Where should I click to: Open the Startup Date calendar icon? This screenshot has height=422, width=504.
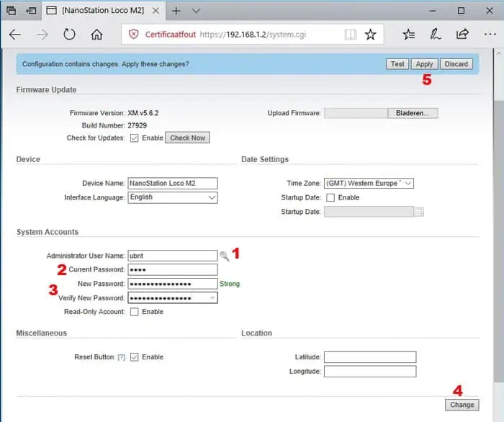(420, 212)
